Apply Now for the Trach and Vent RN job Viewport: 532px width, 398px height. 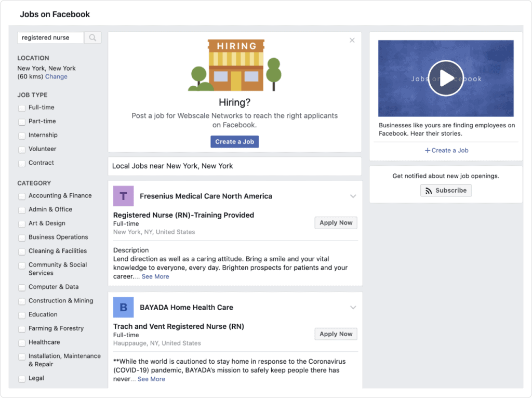tap(336, 334)
